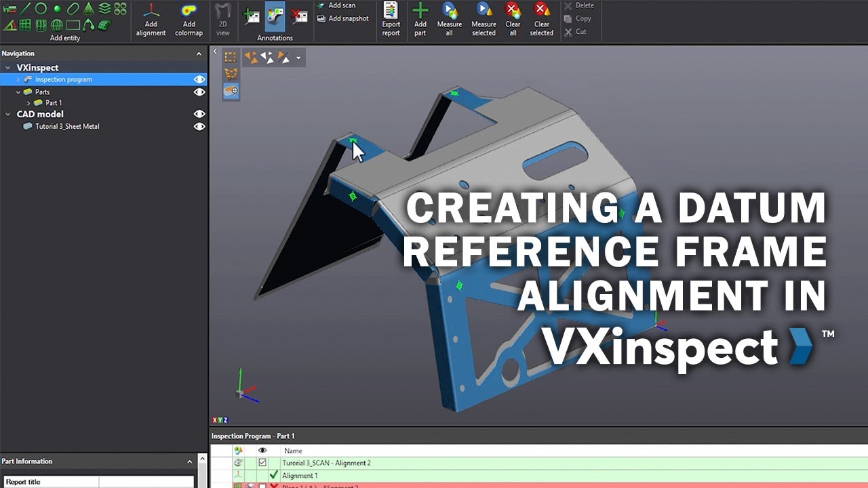Click Delete in the toolbar
The width and height of the screenshot is (868, 488).
[578, 5]
